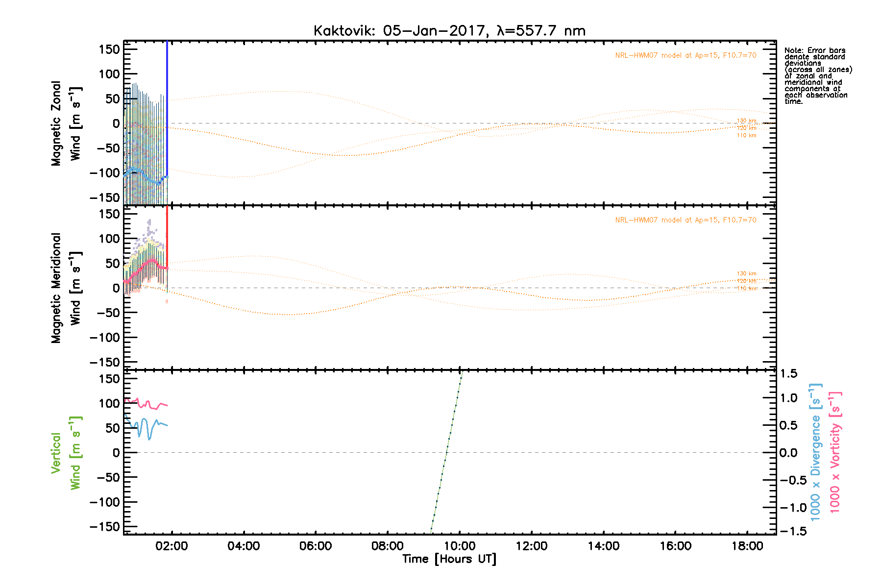Viewport: 882px width, 588px height.
Task: Click the error bars note text
Action: click(x=818, y=76)
